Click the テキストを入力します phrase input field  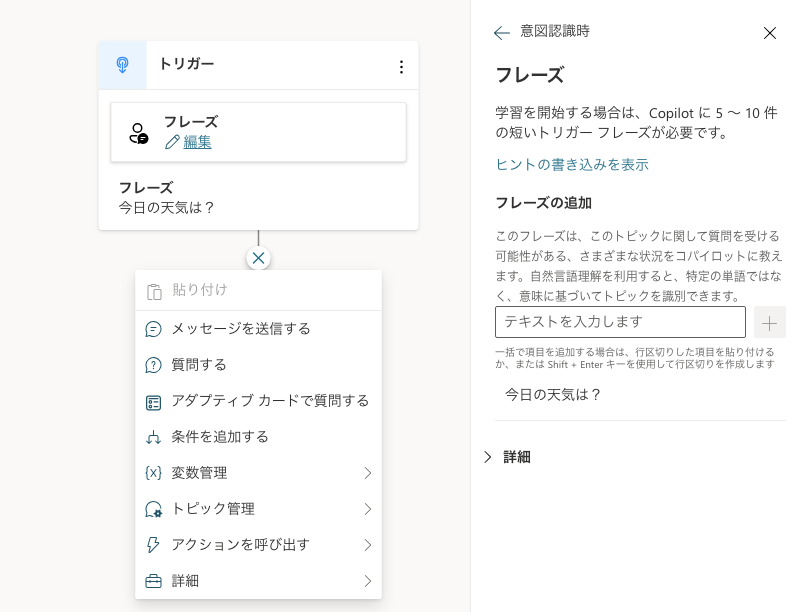pos(620,322)
